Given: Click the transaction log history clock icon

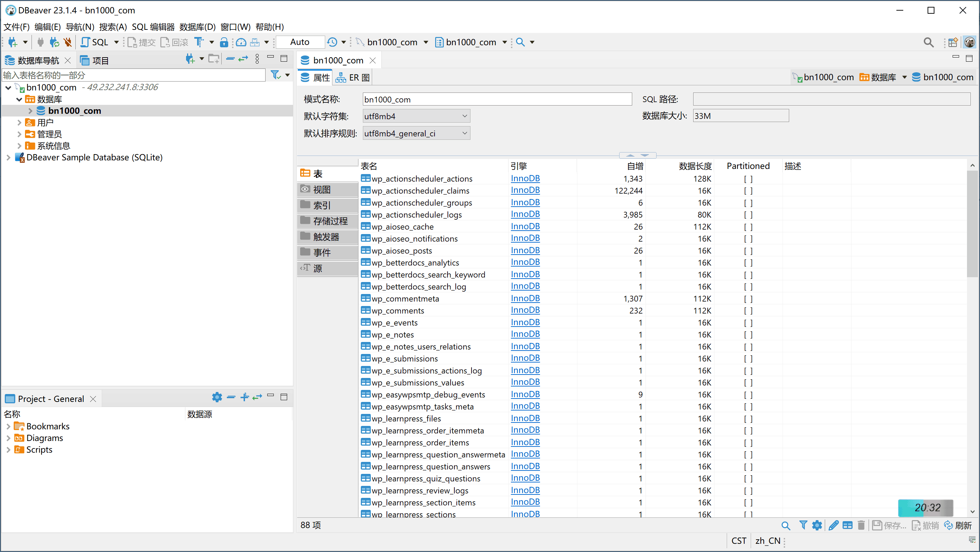Looking at the screenshot, I should pyautogui.click(x=332, y=42).
